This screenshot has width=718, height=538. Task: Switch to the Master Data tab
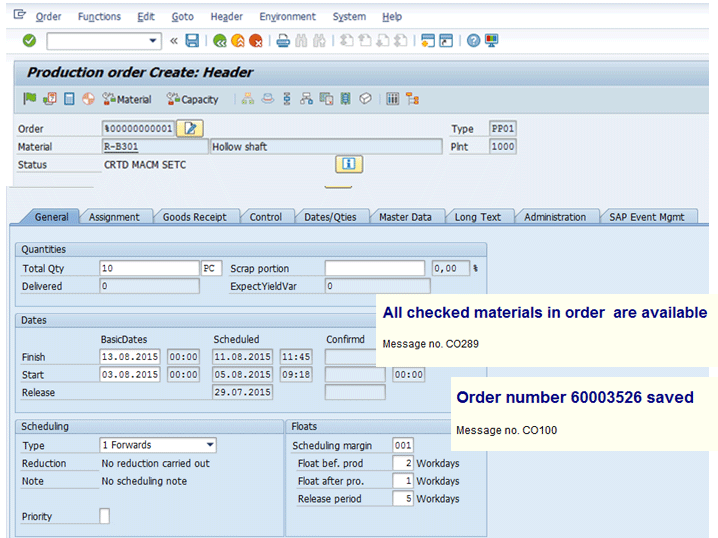[x=405, y=217]
